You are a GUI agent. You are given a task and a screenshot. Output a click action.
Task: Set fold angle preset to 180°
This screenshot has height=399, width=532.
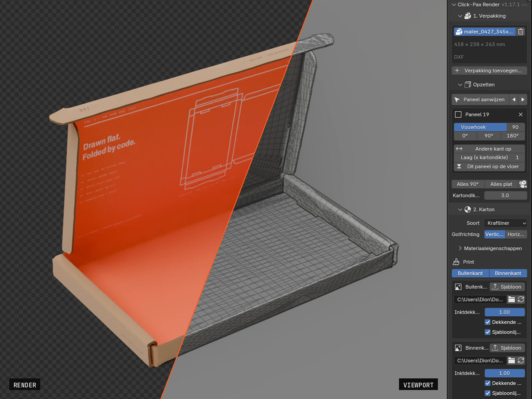click(513, 136)
